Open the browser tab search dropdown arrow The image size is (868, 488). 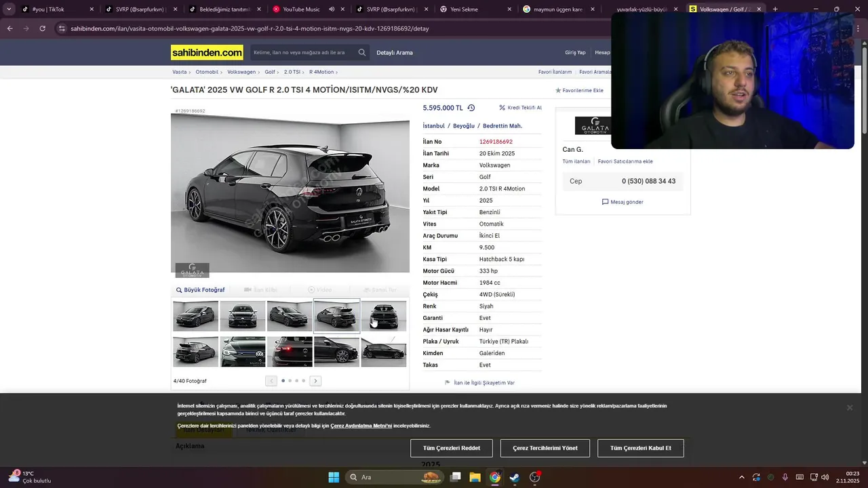click(x=9, y=9)
